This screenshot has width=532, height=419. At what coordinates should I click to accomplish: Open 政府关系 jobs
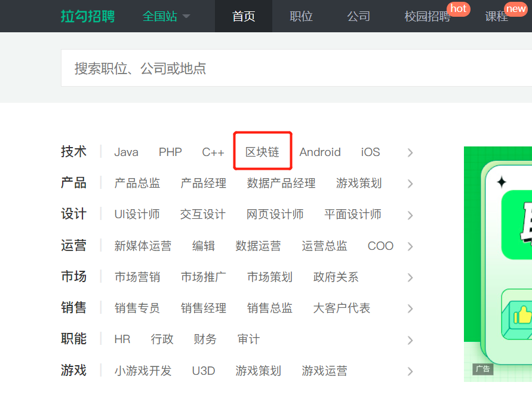tap(336, 277)
